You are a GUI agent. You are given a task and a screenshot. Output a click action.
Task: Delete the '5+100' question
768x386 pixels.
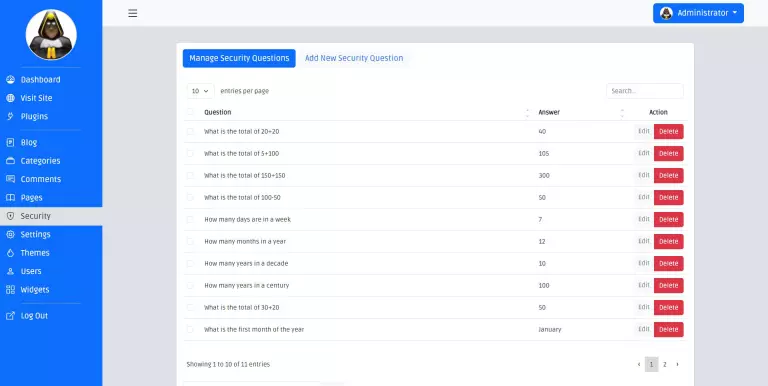tap(669, 153)
